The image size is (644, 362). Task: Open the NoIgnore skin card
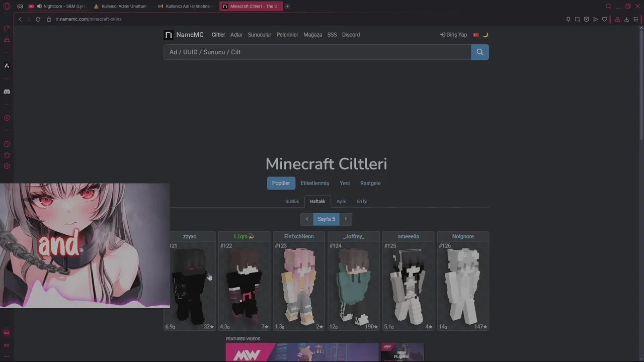463,281
